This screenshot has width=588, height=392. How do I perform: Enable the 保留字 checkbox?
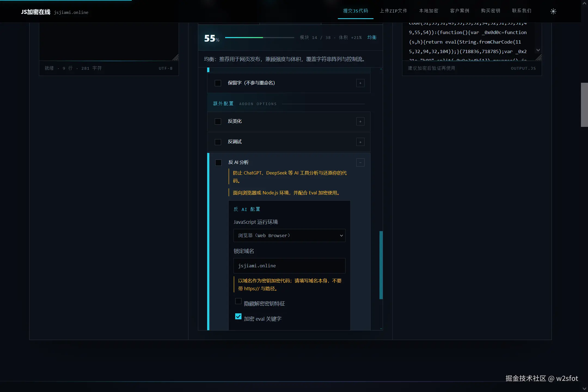tap(218, 83)
